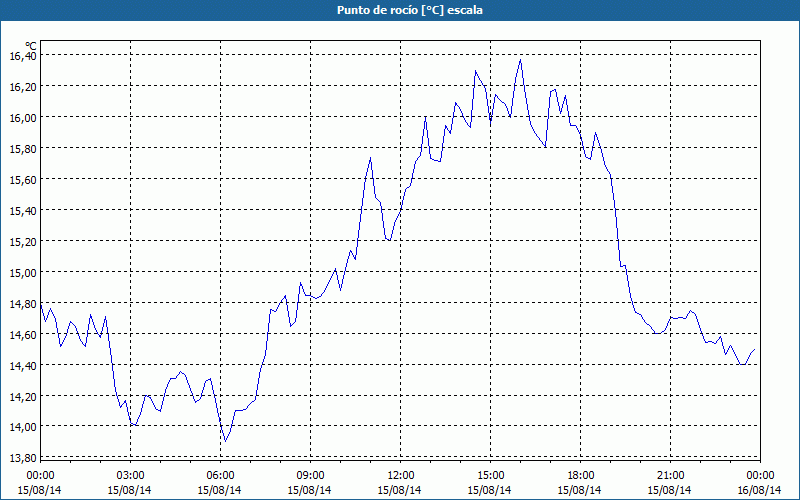Viewport: 800px width, 500px height.
Task: Select the 14,00 y-axis label
Action: (23, 427)
